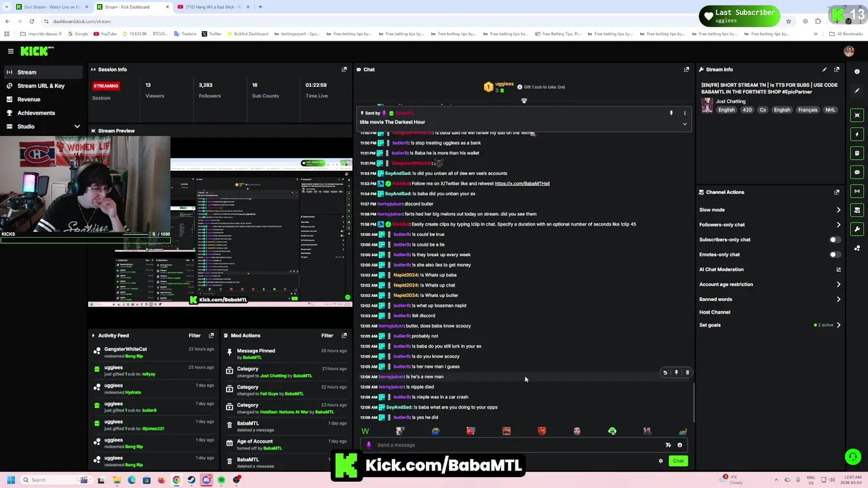868x488 pixels.
Task: Toggle Subscribers-only chat switch
Action: click(835, 239)
